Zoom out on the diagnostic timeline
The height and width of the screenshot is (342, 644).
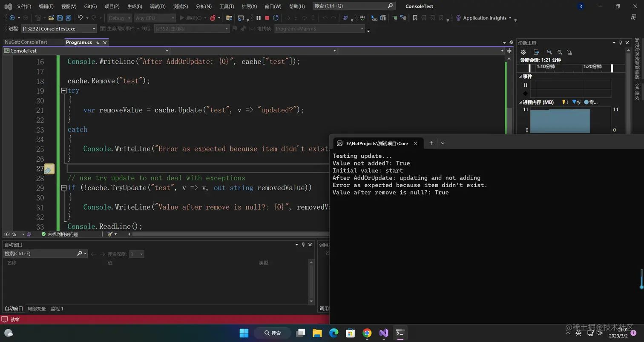(x=560, y=52)
